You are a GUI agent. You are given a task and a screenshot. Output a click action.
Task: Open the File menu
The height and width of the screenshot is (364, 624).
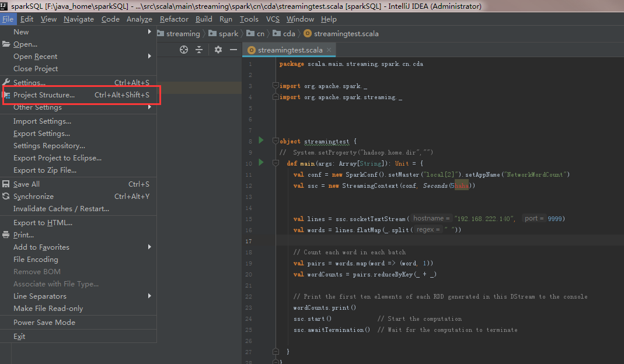pyautogui.click(x=8, y=19)
